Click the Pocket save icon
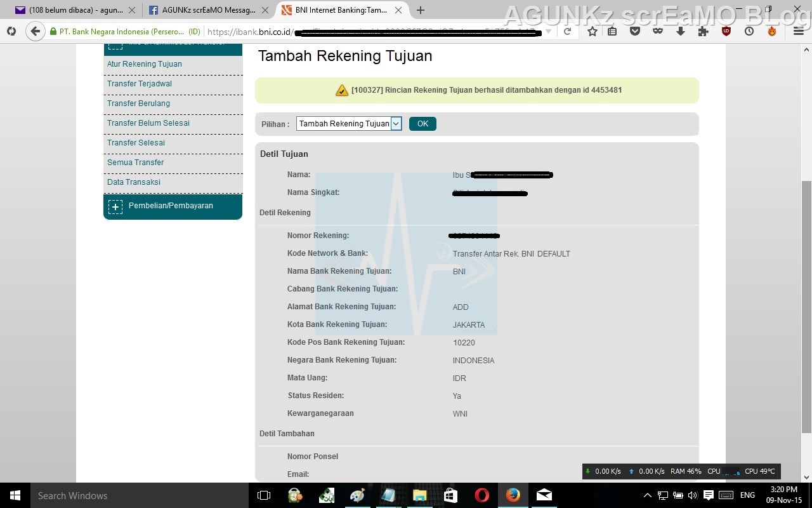 [635, 31]
